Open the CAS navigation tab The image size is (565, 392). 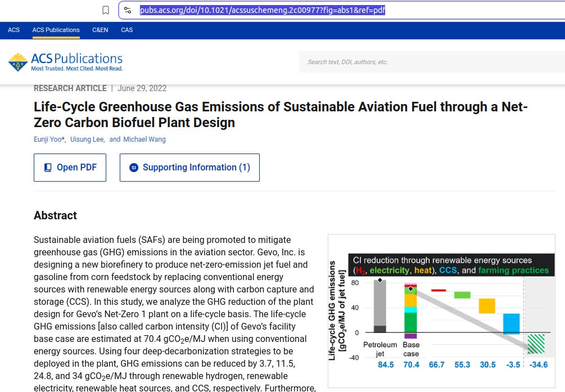[127, 30]
